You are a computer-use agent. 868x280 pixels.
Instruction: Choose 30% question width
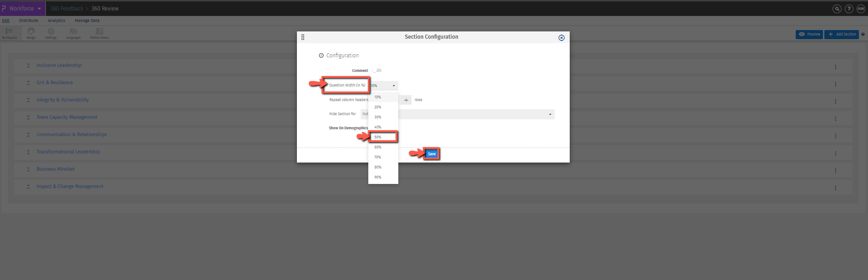coord(383,117)
